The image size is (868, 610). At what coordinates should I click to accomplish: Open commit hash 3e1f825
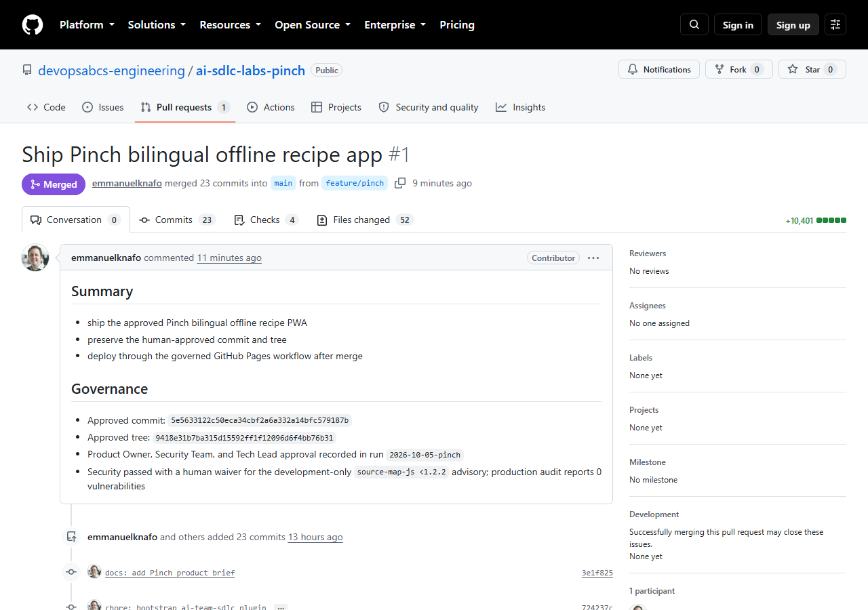click(597, 573)
